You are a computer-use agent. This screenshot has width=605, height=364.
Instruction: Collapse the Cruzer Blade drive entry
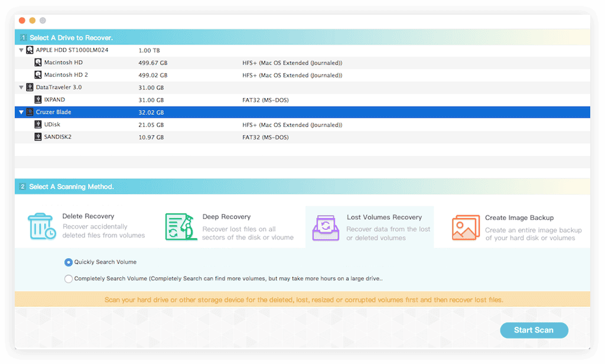(x=21, y=112)
